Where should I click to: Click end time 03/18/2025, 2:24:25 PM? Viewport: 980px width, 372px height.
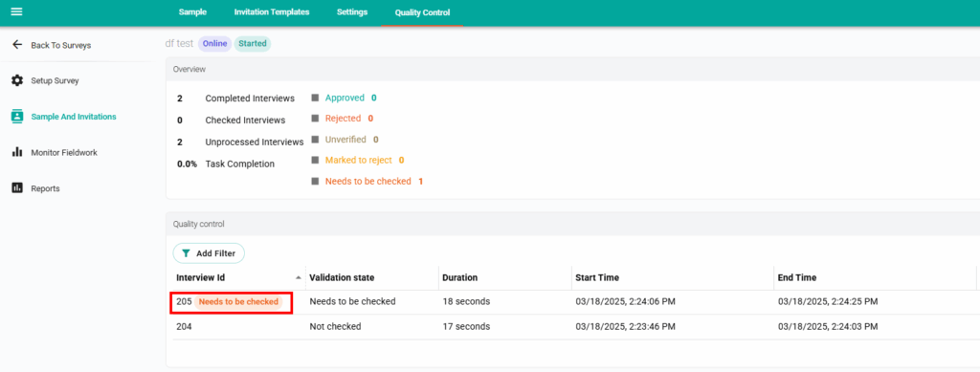tap(828, 301)
